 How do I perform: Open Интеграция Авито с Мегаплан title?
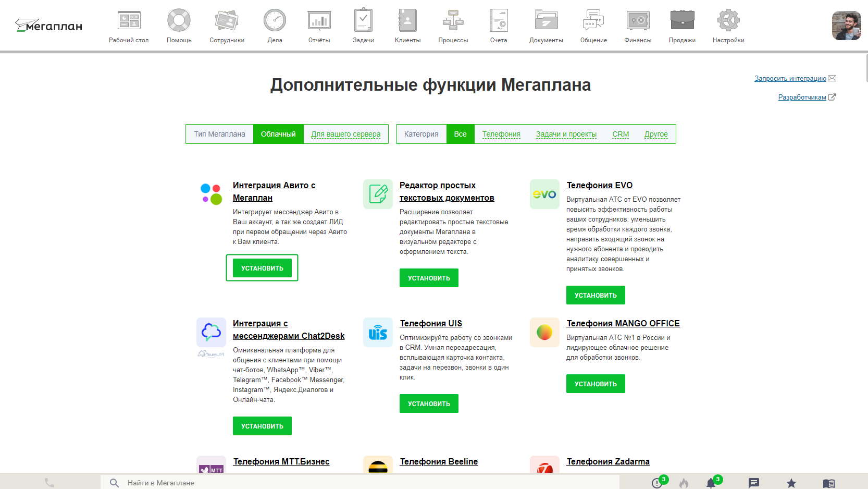coord(274,191)
